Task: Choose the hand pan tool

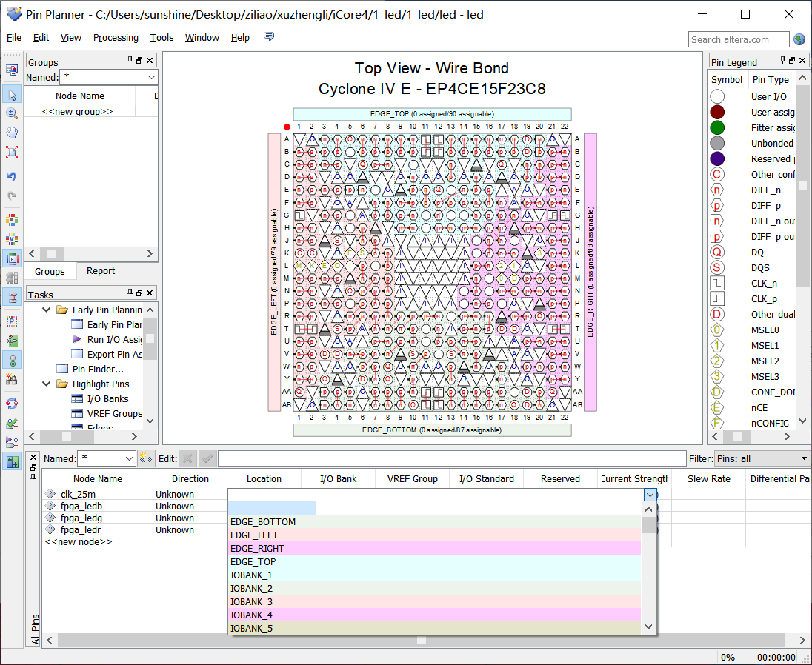Action: click(12, 133)
